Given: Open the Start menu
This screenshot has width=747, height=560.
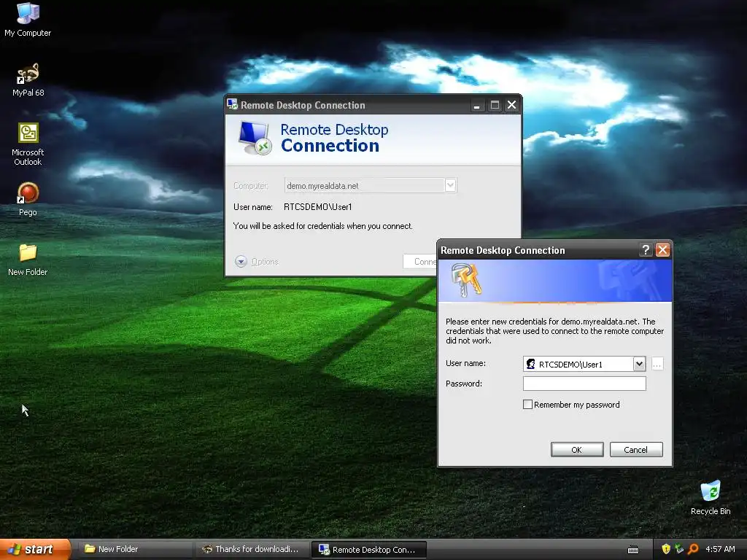Looking at the screenshot, I should point(35,550).
